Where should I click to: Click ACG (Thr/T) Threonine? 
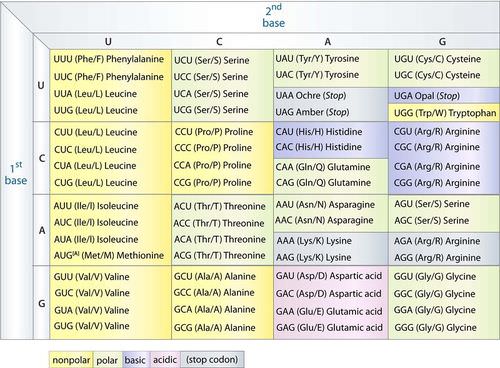pos(219,255)
